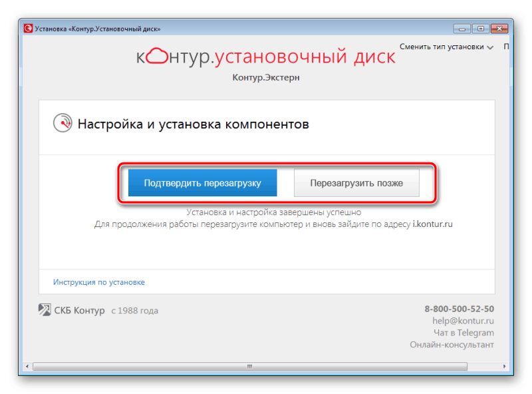Click help@kontur.ru email link

463,321
